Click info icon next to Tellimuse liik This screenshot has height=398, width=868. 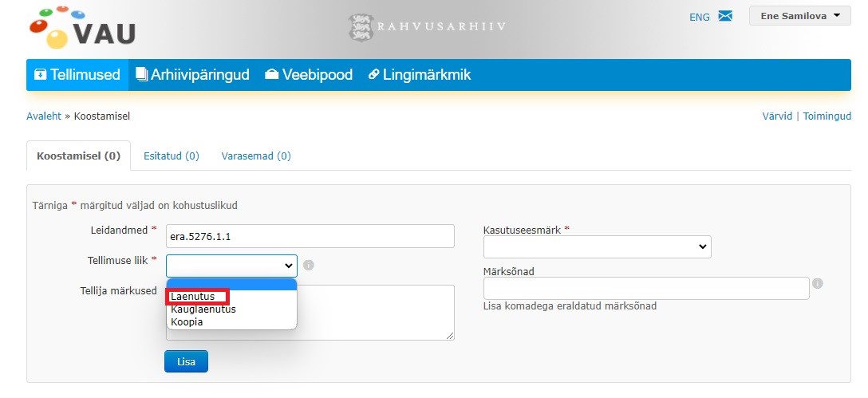[309, 266]
